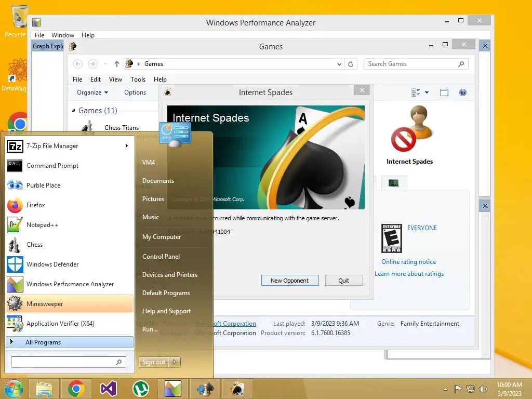Open recent locations dropdown in Games navigation
This screenshot has width=532, height=399.
click(105, 64)
